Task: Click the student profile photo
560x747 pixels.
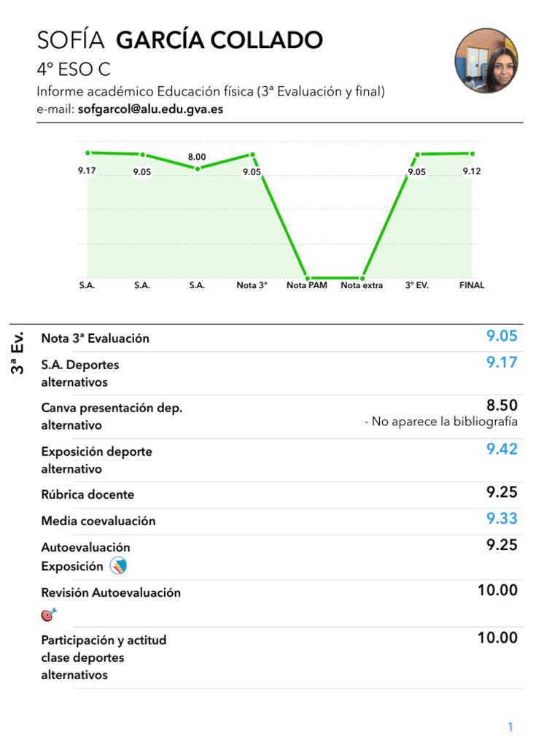Action: click(x=486, y=61)
